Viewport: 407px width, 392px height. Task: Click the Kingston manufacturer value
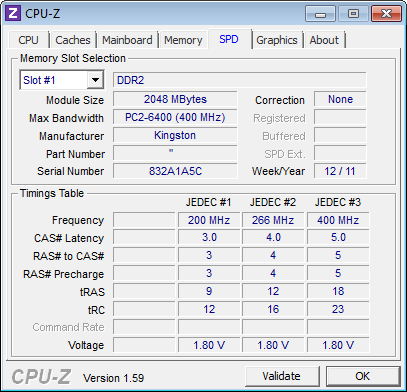coord(175,135)
